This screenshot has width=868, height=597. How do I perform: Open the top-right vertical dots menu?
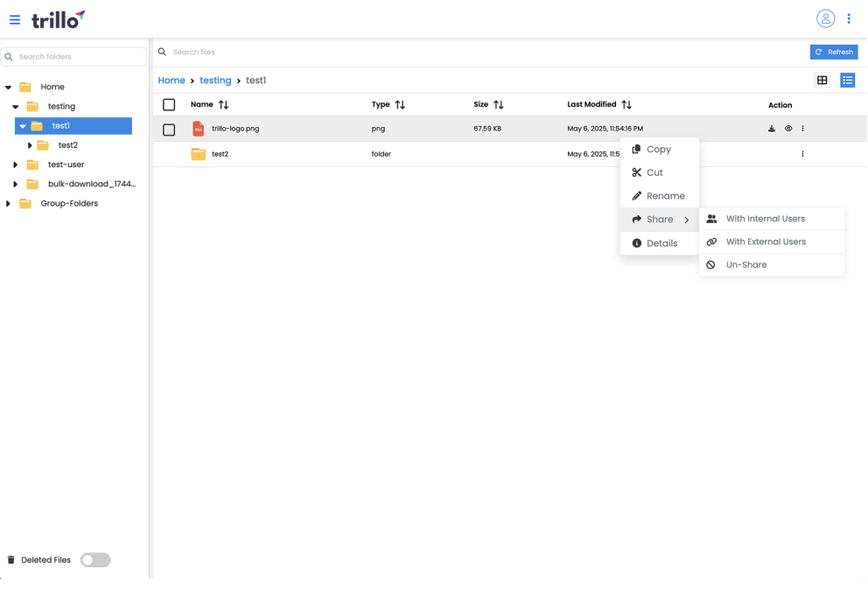849,19
